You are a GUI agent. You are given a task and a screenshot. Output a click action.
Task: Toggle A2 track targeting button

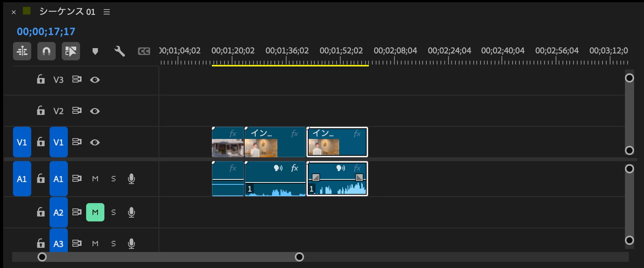[59, 212]
